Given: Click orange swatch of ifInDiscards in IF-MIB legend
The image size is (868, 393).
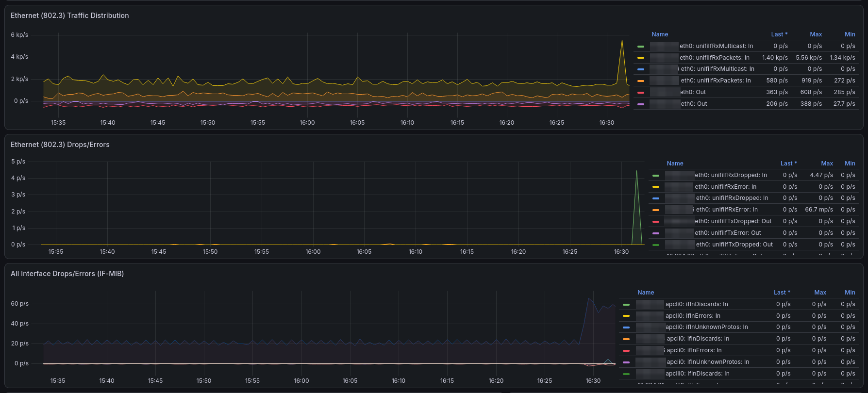Looking at the screenshot, I should (x=626, y=339).
